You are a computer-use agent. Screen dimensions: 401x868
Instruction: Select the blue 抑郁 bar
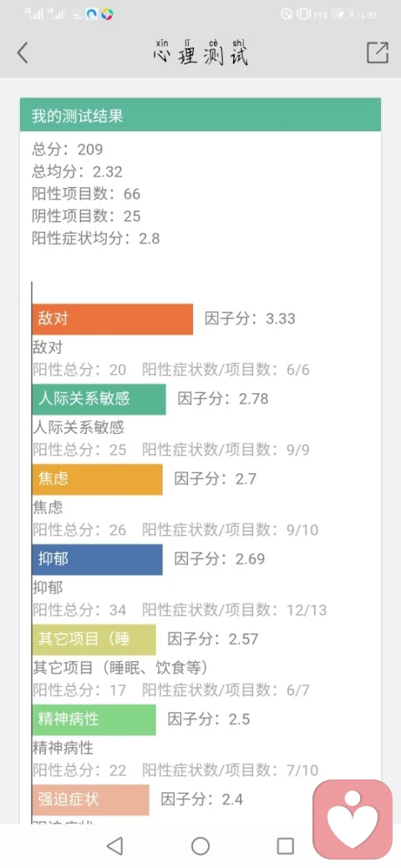click(98, 559)
